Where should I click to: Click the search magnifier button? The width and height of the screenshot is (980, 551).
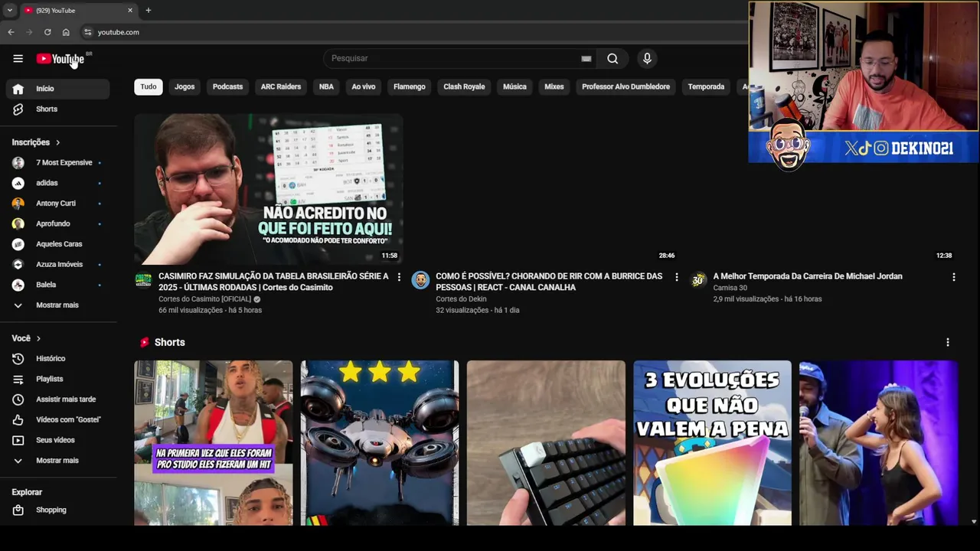pyautogui.click(x=612, y=58)
